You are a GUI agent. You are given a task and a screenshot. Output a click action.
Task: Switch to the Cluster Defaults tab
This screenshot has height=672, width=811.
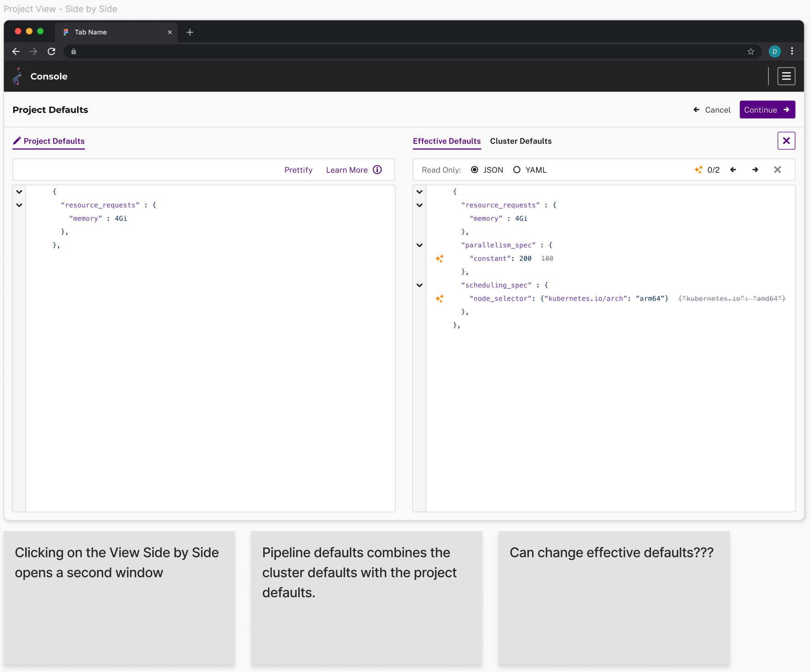pyautogui.click(x=520, y=141)
